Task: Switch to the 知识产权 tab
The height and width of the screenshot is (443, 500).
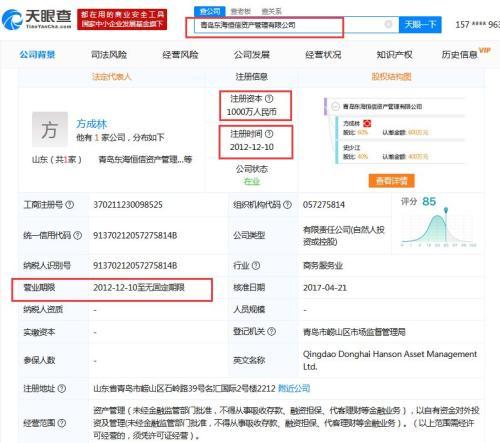Action: click(x=394, y=54)
